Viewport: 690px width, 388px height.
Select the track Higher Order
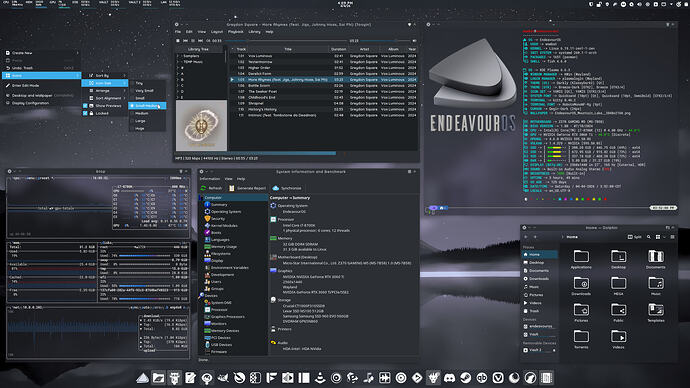point(323,68)
